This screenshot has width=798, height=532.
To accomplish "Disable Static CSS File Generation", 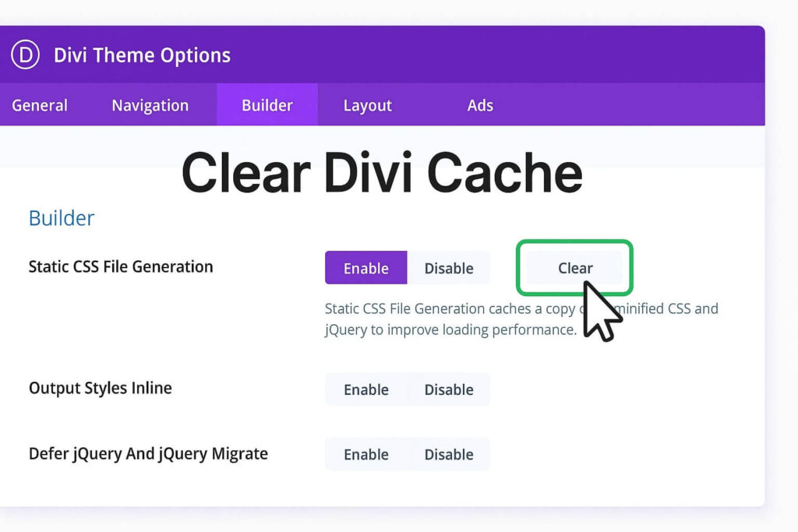I will coord(450,268).
